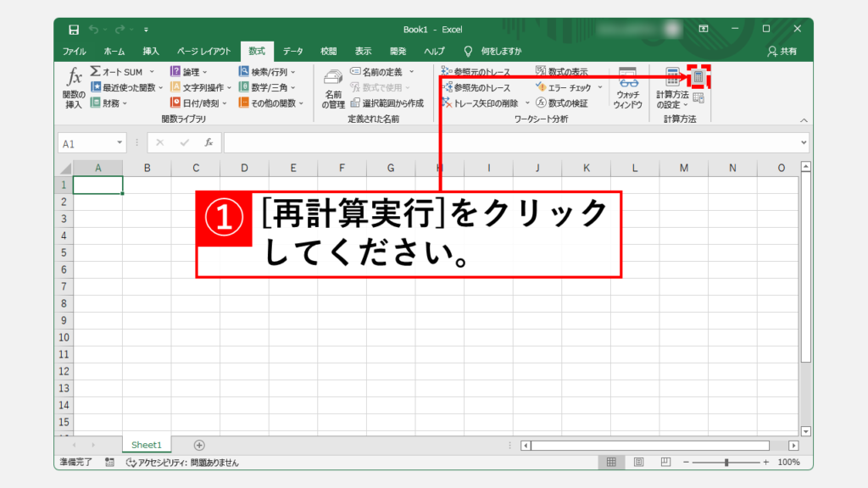Click the zoom slider handle
Screen dimensions: 868x488
point(726,463)
